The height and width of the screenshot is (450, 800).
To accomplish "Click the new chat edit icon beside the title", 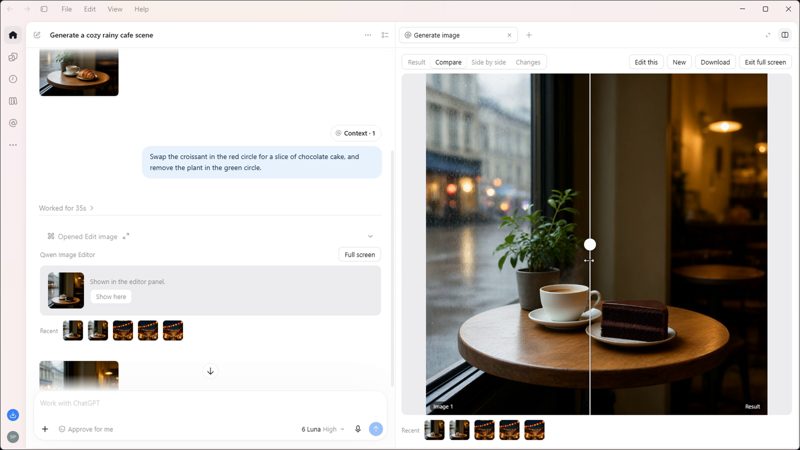I will coord(37,35).
